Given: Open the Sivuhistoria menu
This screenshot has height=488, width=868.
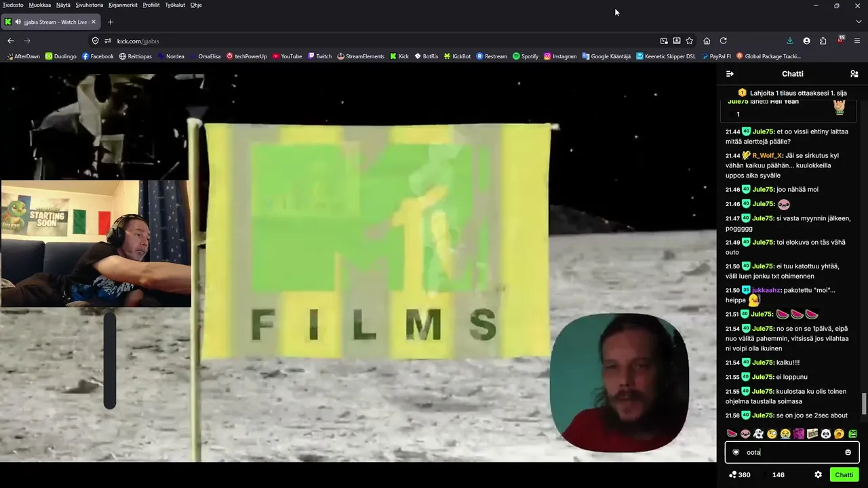Looking at the screenshot, I should 90,5.
